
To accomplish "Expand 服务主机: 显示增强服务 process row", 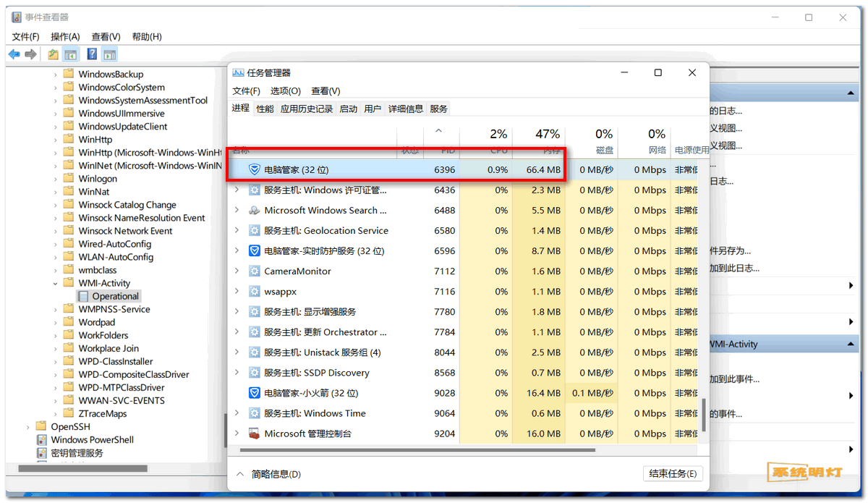I will pyautogui.click(x=237, y=312).
